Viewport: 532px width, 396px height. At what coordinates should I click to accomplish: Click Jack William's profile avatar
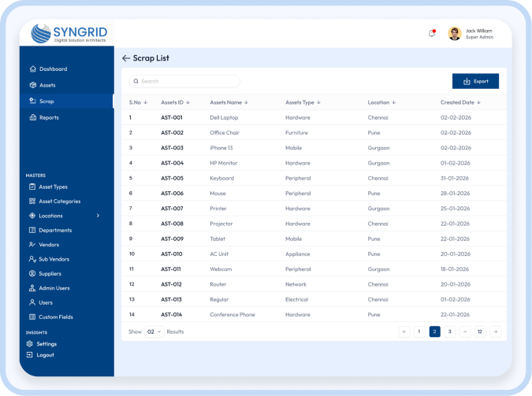[455, 34]
